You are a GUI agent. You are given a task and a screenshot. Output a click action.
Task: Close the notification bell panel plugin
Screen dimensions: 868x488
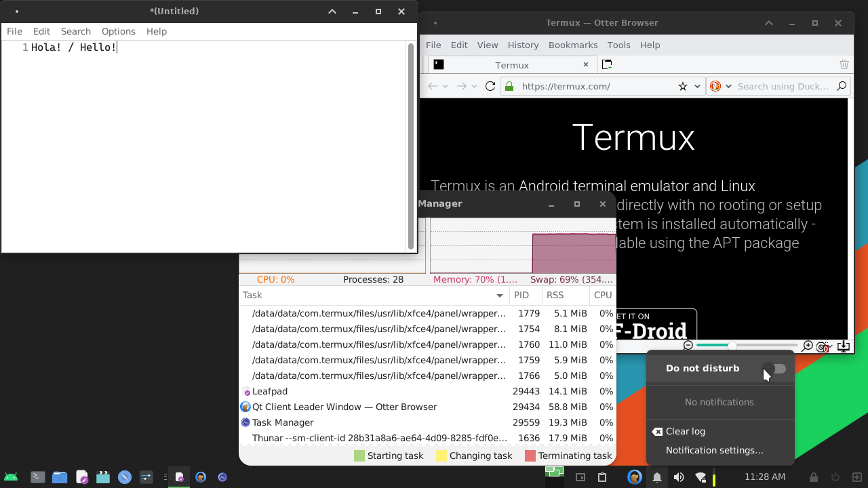tap(656, 477)
